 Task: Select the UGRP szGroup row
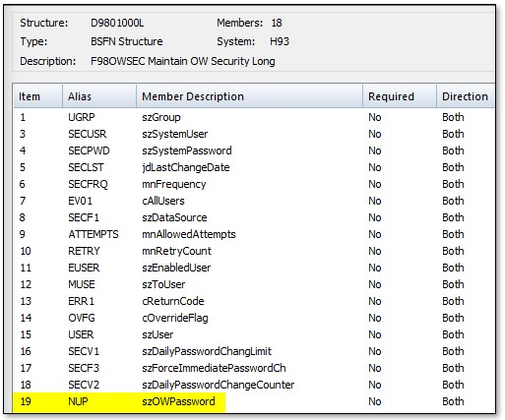tap(254, 117)
